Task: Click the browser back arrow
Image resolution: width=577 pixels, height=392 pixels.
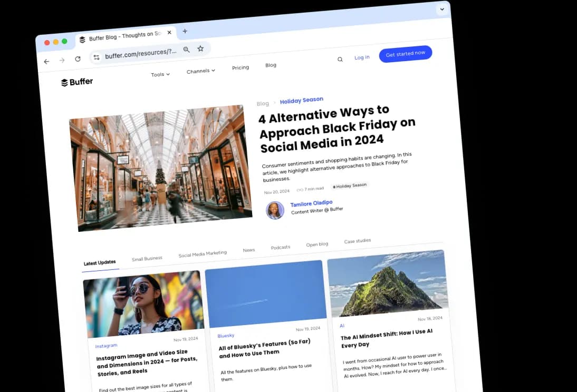Action: coord(46,62)
